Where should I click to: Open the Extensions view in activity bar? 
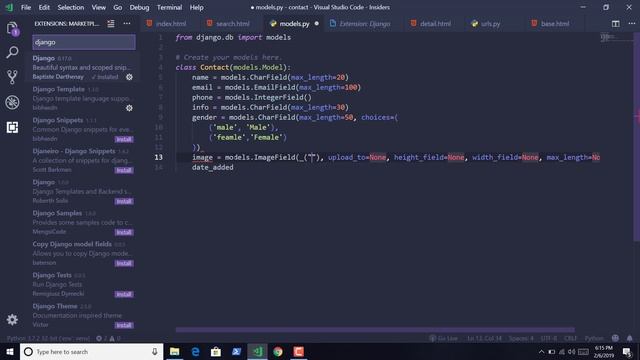(12, 127)
